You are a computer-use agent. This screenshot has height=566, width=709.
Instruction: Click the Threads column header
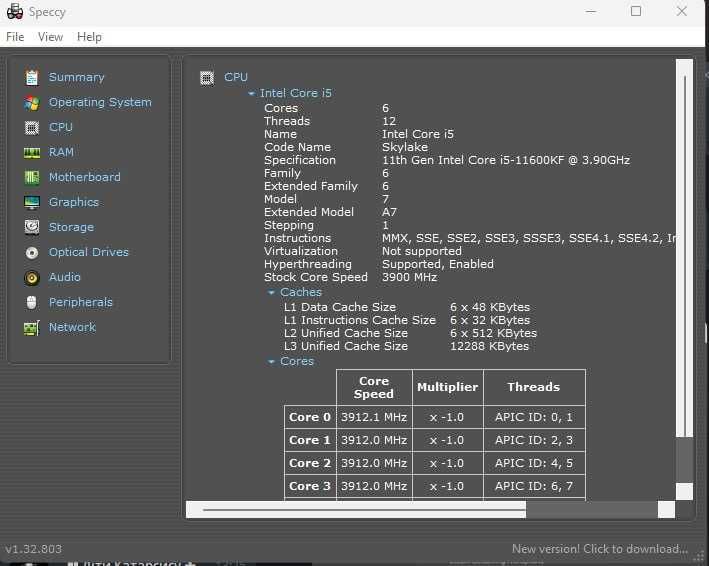click(534, 387)
